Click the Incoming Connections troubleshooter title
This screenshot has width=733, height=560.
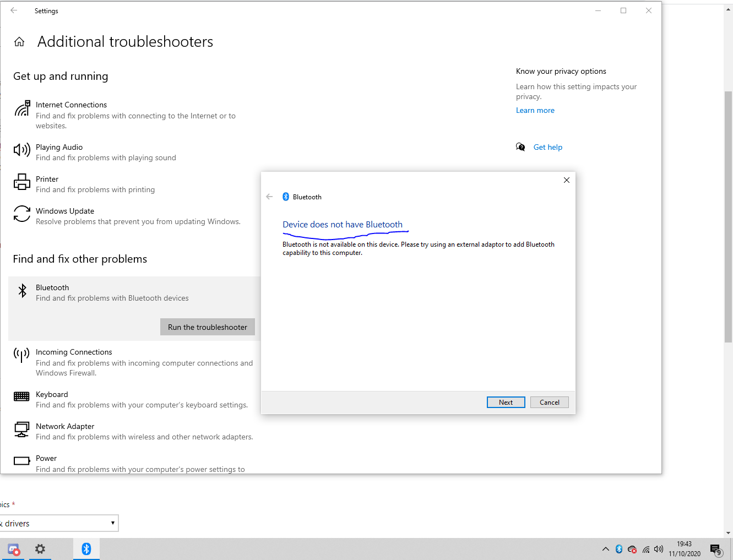(74, 352)
